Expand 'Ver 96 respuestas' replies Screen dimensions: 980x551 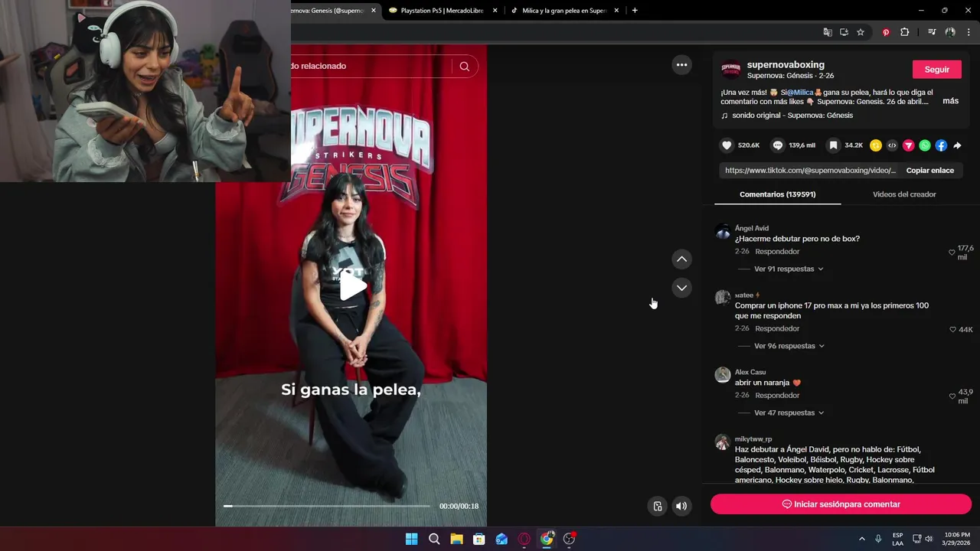[789, 346]
